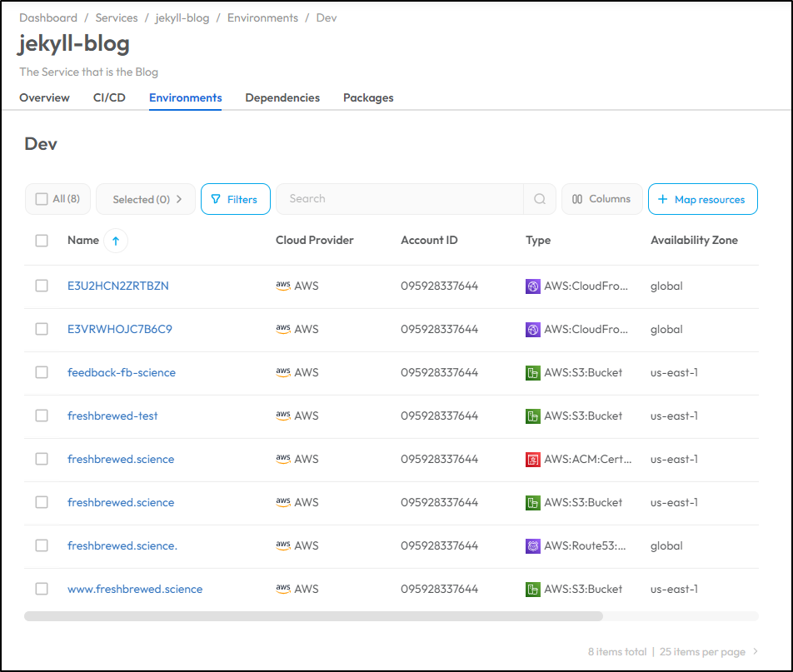Click the Availability Zone column header
The height and width of the screenshot is (672, 793).
pos(694,240)
